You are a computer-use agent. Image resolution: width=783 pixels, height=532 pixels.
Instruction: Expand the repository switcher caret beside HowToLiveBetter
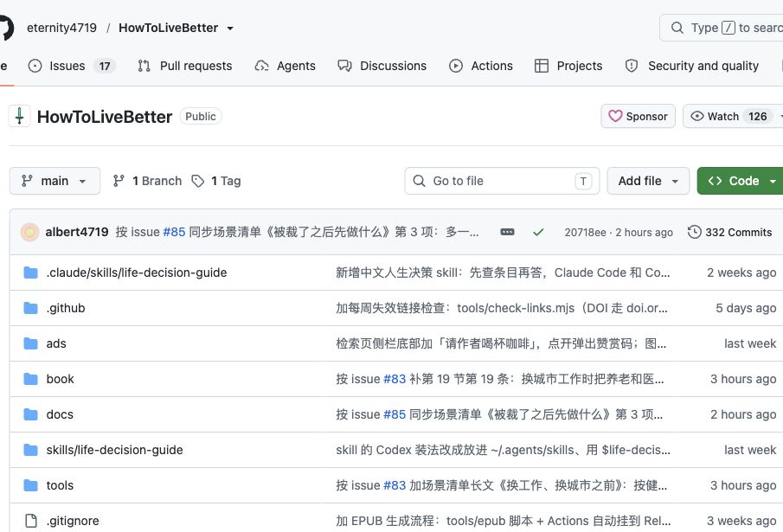point(230,29)
